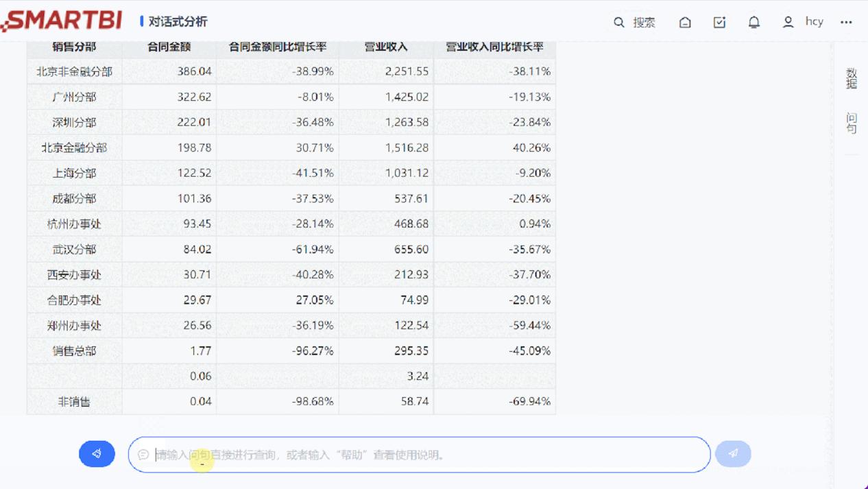Open the task checklist icon
Image resolution: width=868 pixels, height=489 pixels.
click(719, 22)
